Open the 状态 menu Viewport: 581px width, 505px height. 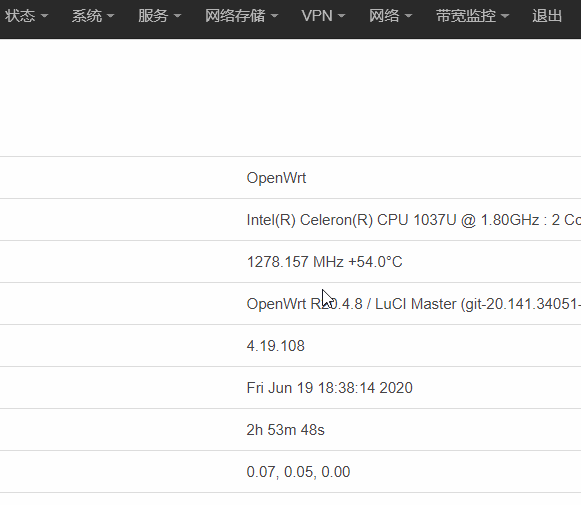tap(26, 16)
